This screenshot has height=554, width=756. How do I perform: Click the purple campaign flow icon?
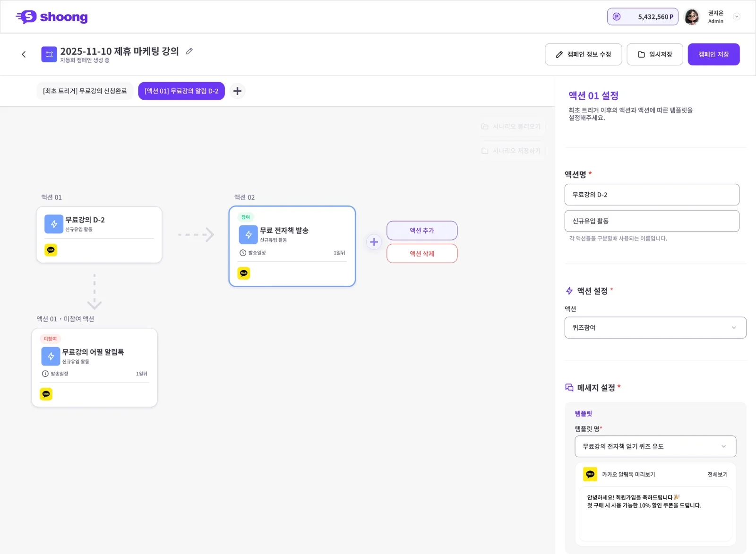49,54
